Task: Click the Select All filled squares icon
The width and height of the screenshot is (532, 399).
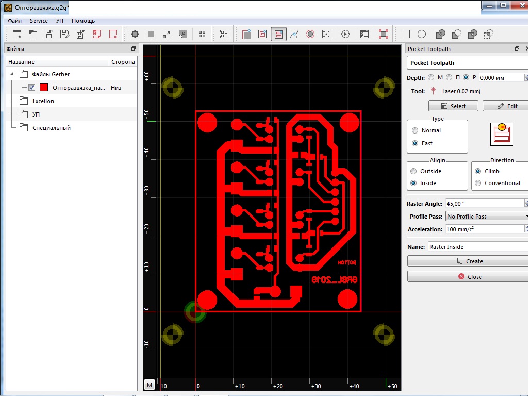Action: 202,34
